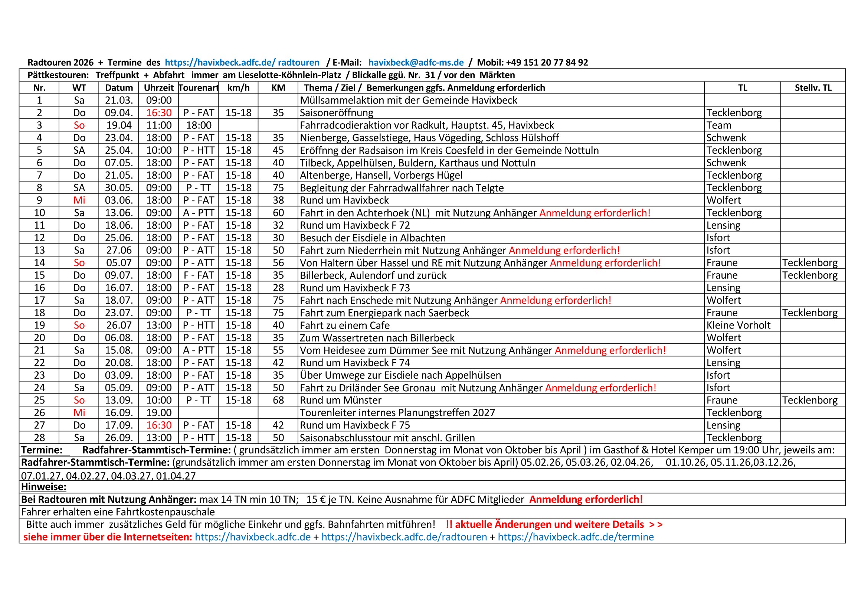Select the Stellv. TL column header

click(813, 88)
